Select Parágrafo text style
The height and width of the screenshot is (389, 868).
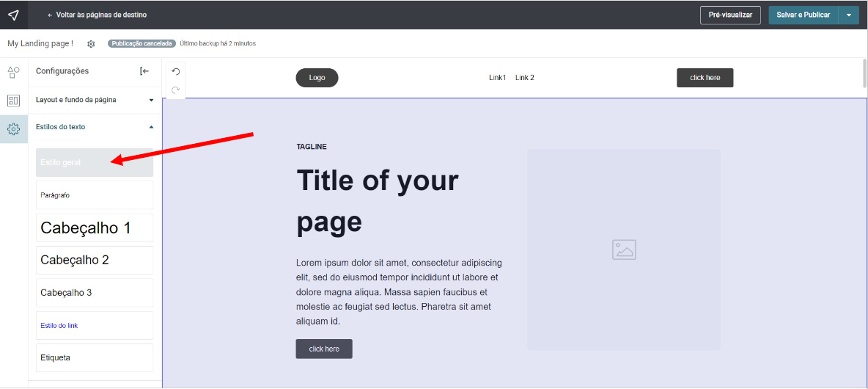tap(95, 195)
